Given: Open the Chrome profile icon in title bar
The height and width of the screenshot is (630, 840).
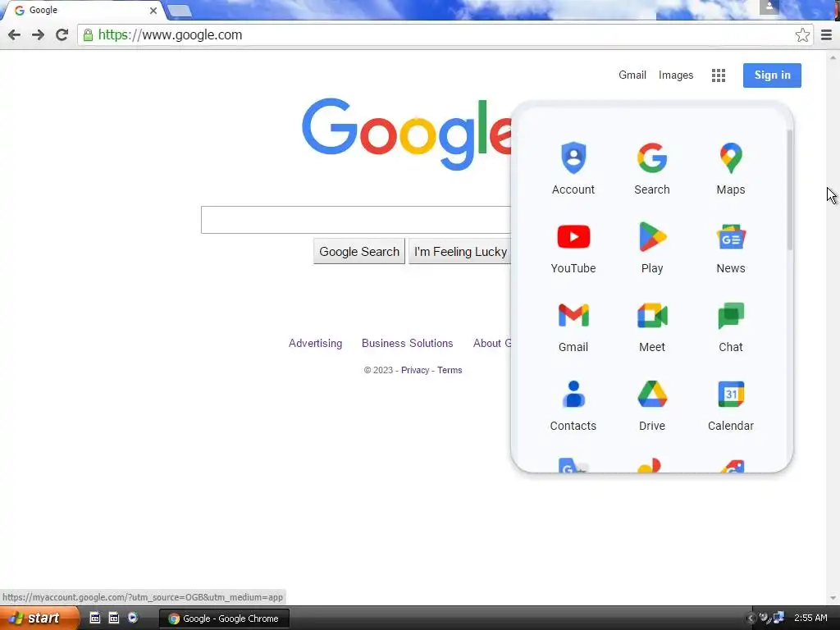Looking at the screenshot, I should click(x=769, y=7).
